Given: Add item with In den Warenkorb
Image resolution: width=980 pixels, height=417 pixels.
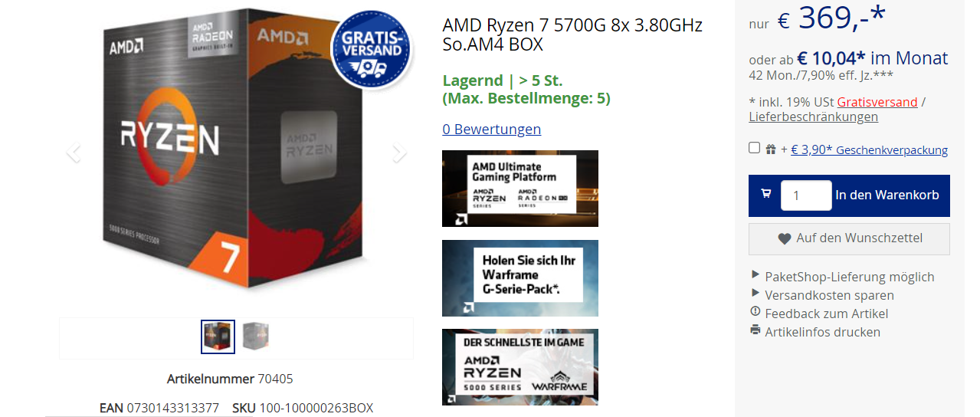Looking at the screenshot, I should 887,195.
